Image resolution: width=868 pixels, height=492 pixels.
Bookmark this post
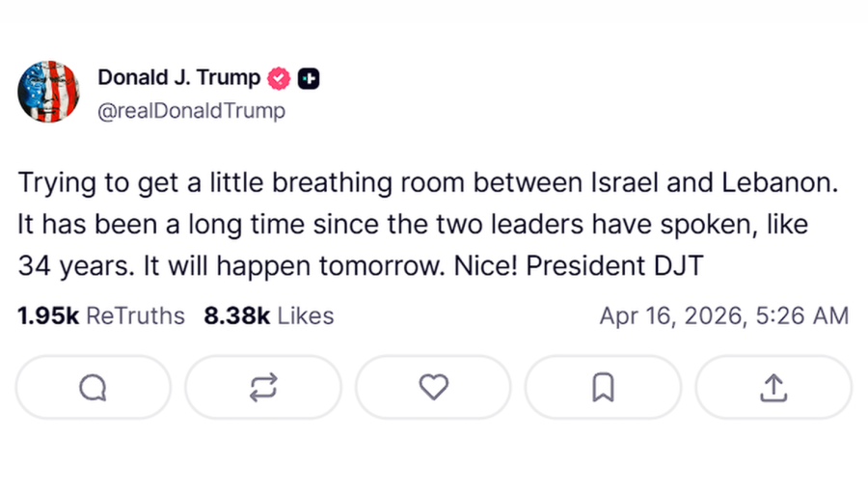(603, 387)
